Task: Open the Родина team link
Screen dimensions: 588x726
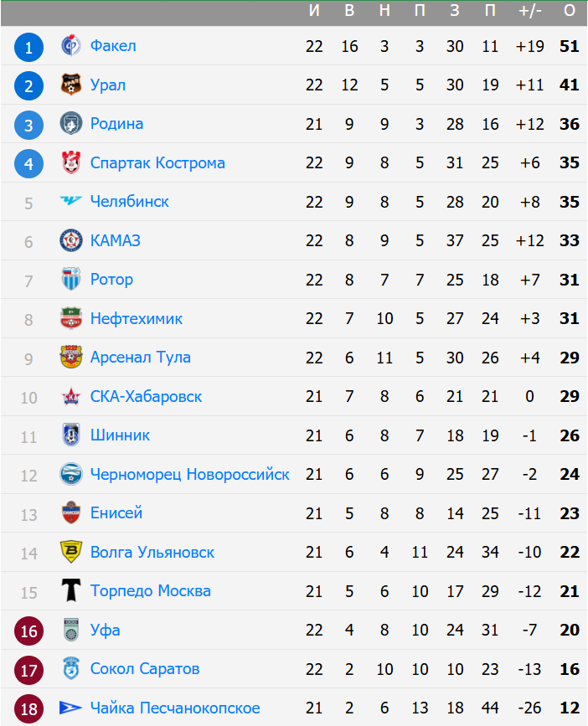Action: pyautogui.click(x=116, y=124)
